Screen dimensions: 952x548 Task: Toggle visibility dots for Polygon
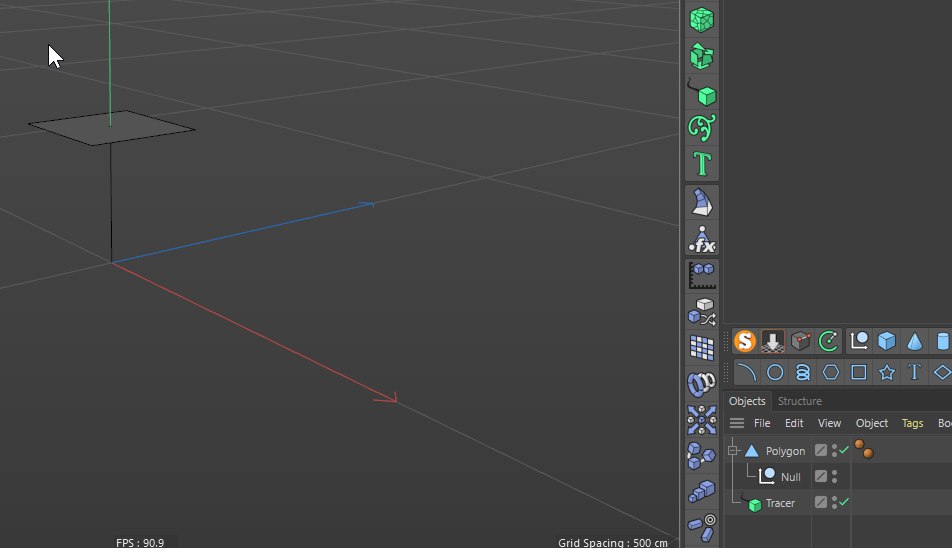[x=834, y=450]
